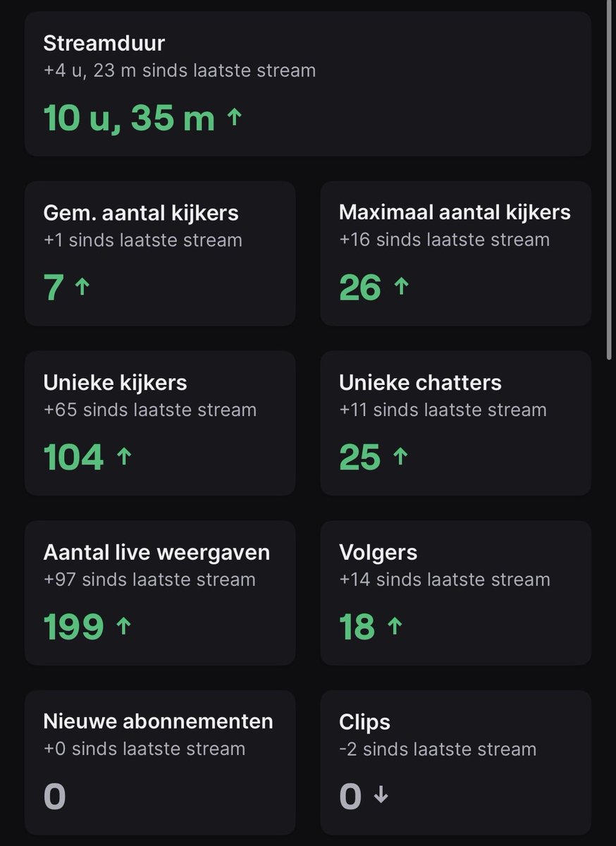Open the Aantal live weergaven card

click(x=160, y=593)
